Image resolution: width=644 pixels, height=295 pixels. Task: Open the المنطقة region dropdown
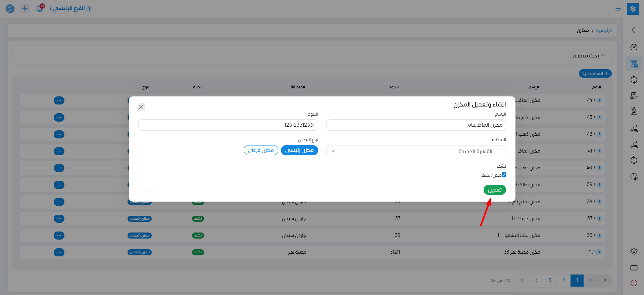[416, 151]
